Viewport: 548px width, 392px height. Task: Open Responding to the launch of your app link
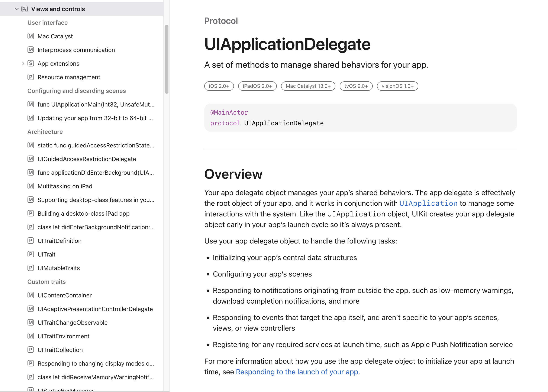click(297, 372)
